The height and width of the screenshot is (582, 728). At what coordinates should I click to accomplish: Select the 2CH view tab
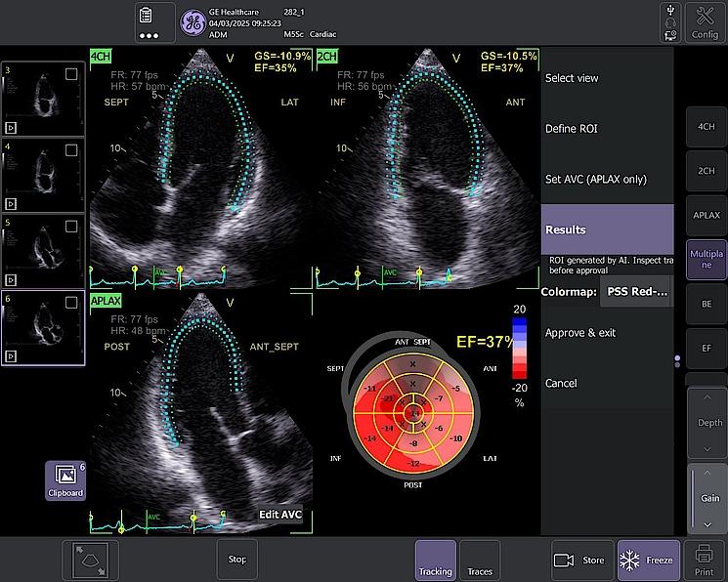tap(707, 171)
